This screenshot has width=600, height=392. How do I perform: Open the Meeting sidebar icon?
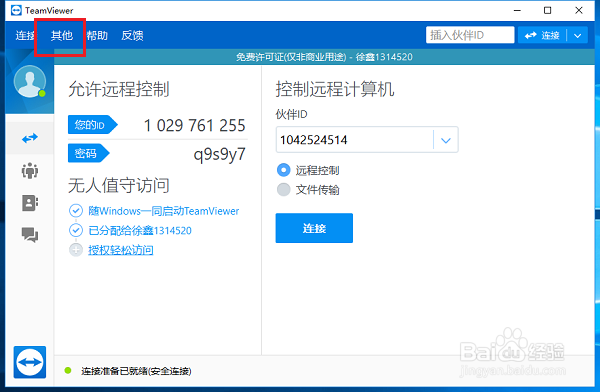pos(30,170)
